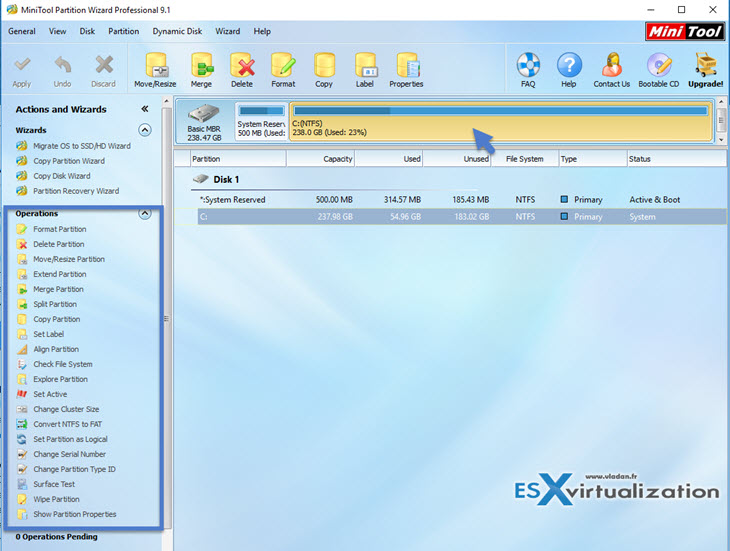Image resolution: width=730 pixels, height=551 pixels.
Task: Click the Label toolbar icon
Action: [365, 71]
